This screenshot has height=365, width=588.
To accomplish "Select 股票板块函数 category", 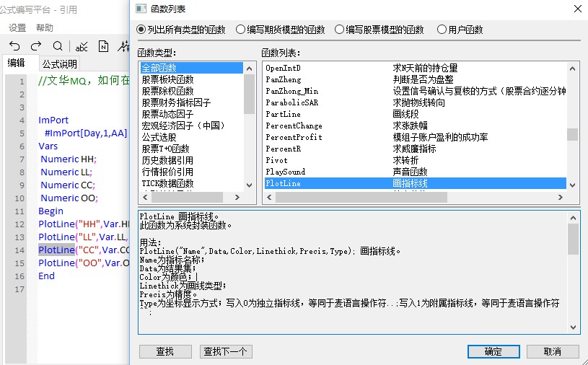I will (192, 79).
